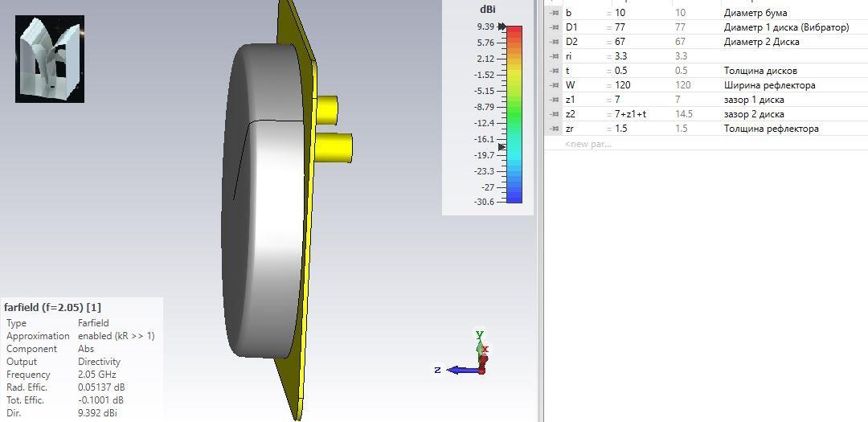The width and height of the screenshot is (868, 422).
Task: Click description 'Толщина дисков'
Action: [x=760, y=71]
